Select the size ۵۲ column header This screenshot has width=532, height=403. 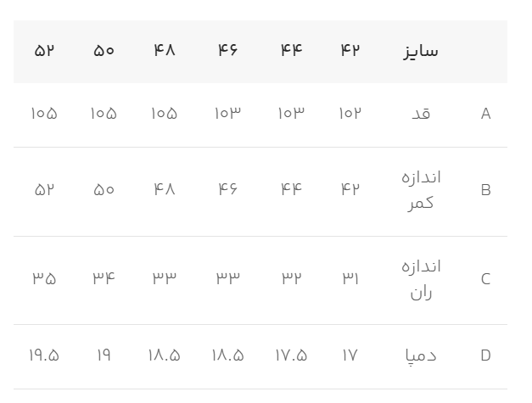point(44,51)
